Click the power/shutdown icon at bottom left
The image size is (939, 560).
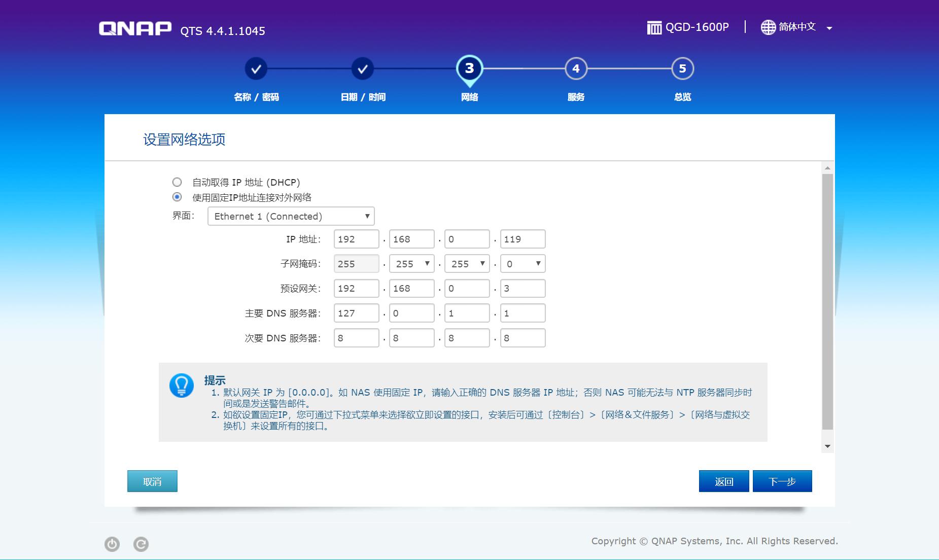click(x=112, y=544)
